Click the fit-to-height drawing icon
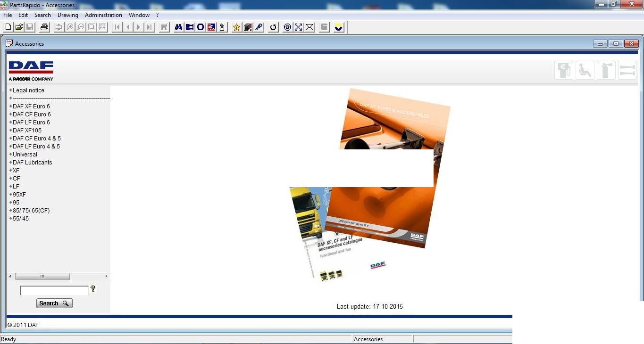644x344 pixels. click(x=59, y=27)
